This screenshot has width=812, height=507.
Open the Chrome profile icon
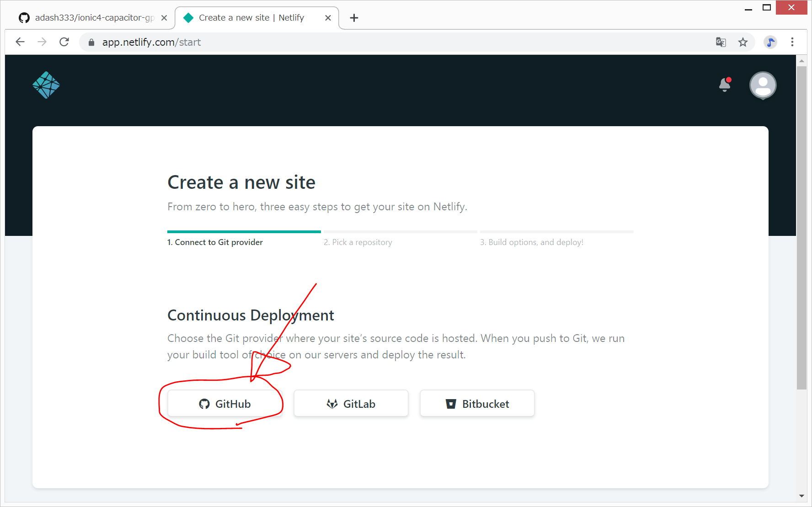tap(770, 42)
